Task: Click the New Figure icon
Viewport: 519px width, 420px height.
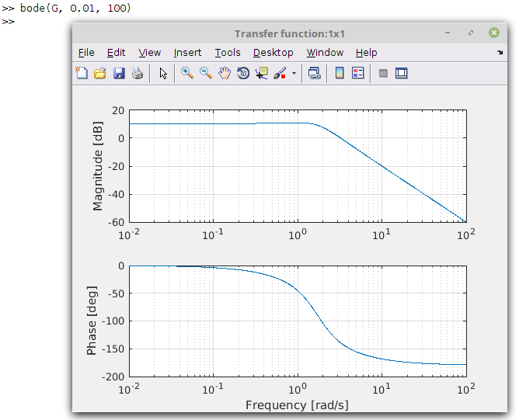Action: tap(82, 73)
